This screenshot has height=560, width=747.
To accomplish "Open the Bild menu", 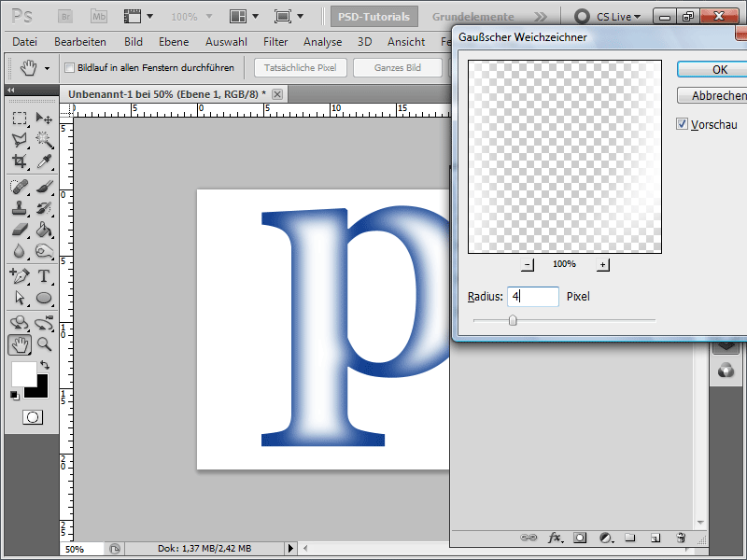I will point(134,42).
